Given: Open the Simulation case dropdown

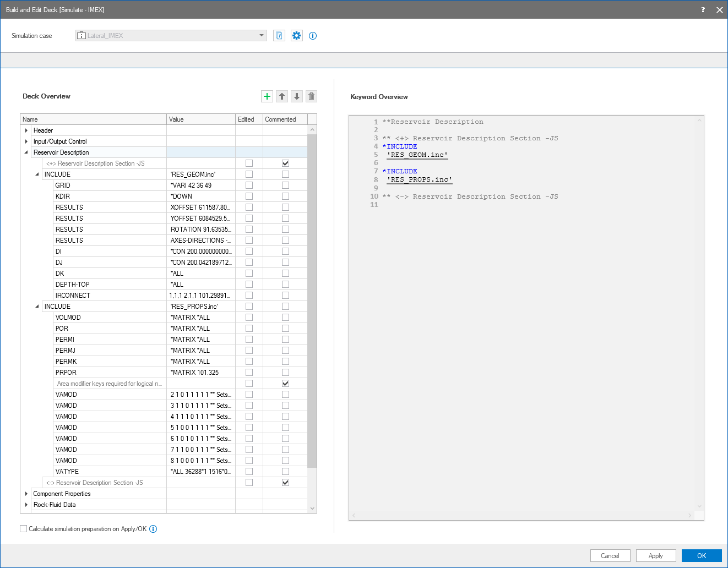Looking at the screenshot, I should [x=262, y=36].
